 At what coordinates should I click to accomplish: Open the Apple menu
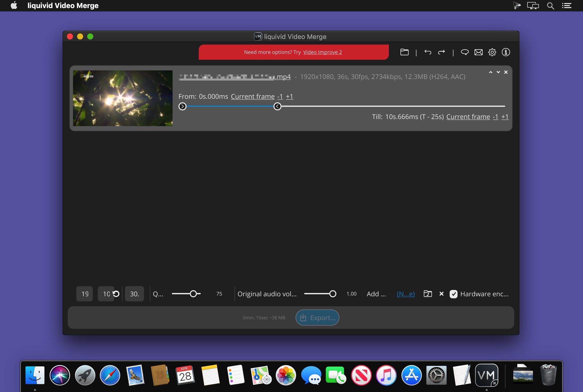click(14, 5)
